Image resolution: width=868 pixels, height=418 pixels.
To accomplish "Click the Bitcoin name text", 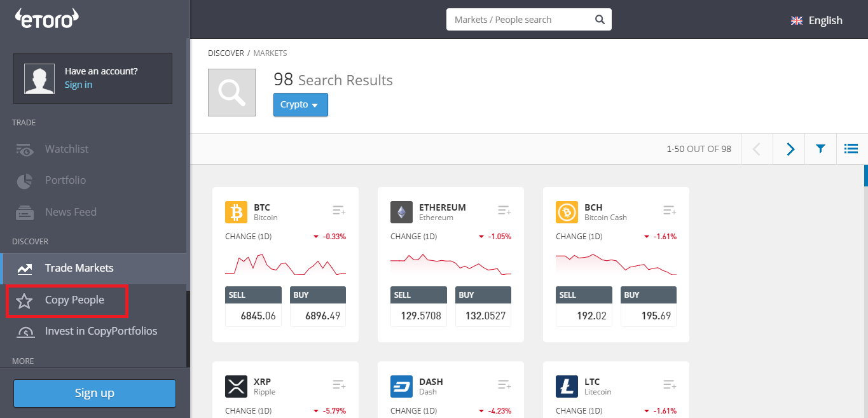I will tap(266, 218).
